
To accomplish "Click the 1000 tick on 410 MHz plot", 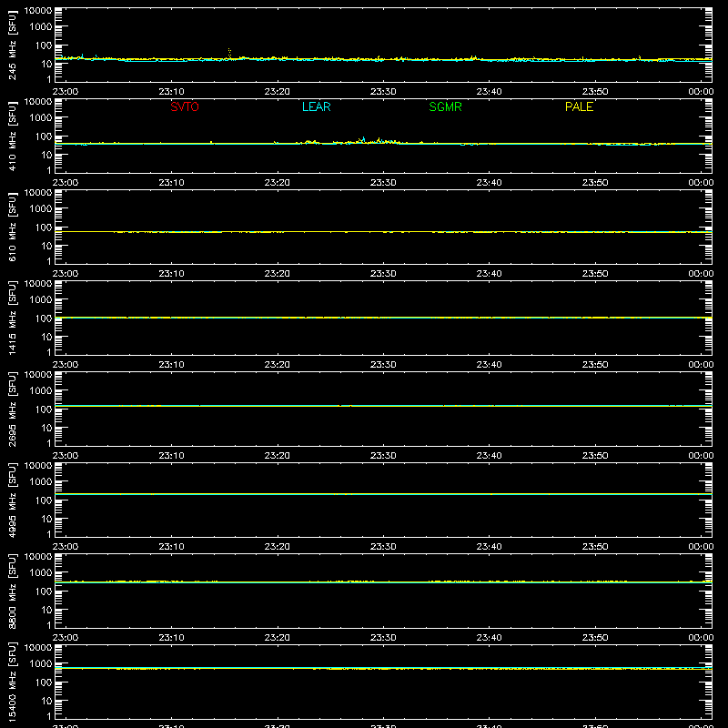I will (41, 118).
